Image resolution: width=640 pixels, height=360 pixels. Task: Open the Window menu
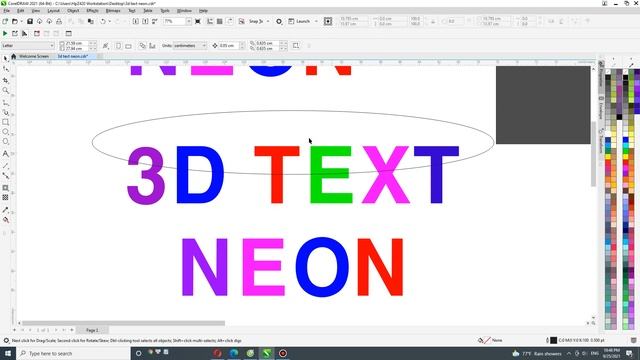coord(184,11)
